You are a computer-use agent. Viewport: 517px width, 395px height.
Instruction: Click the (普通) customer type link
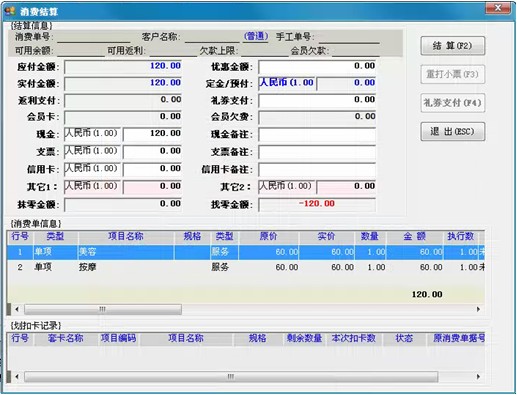click(256, 36)
